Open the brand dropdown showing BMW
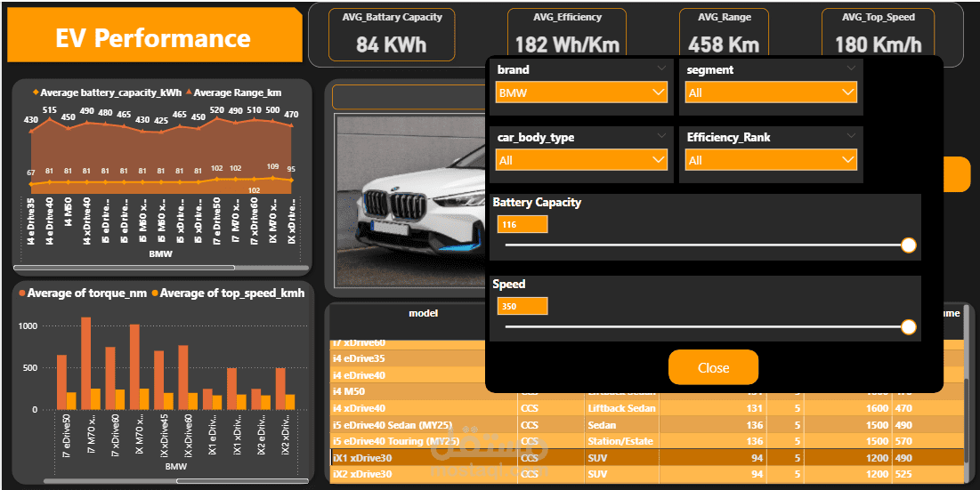 point(581,93)
